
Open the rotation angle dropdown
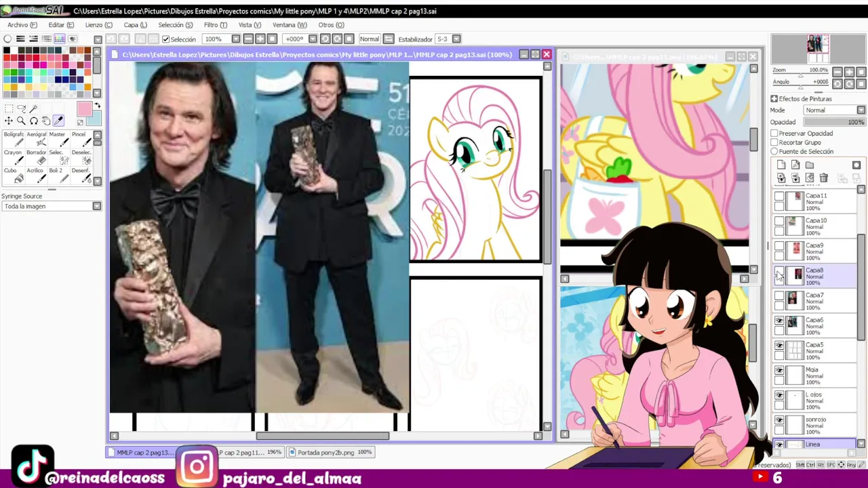[x=313, y=39]
